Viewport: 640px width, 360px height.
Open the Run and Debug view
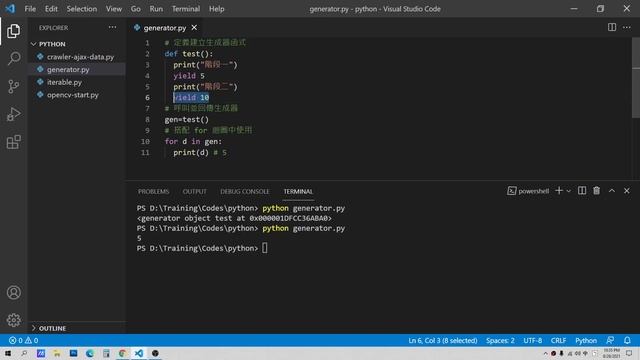[13, 114]
